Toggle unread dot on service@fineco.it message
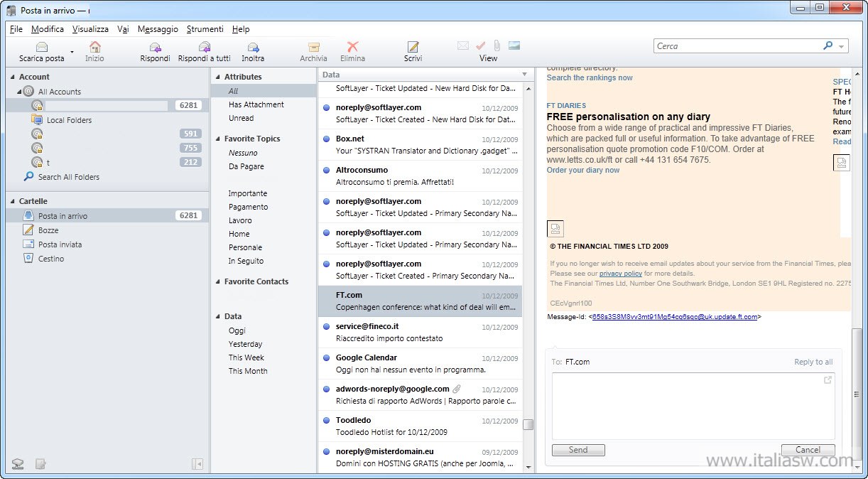 click(x=326, y=326)
